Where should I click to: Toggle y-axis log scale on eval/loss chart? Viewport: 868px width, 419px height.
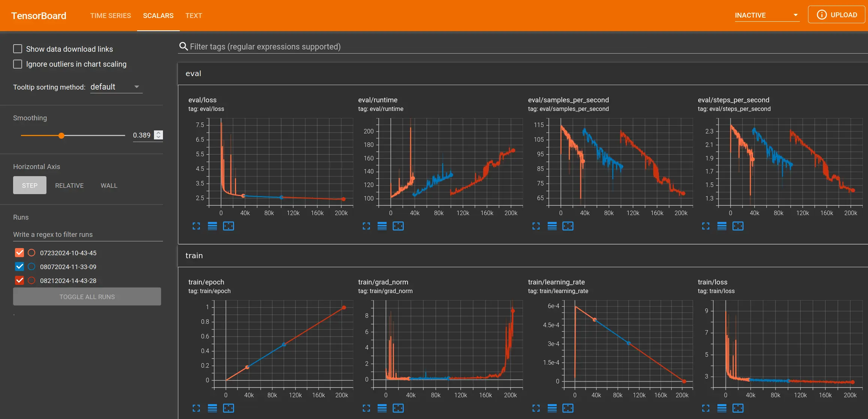click(x=212, y=226)
